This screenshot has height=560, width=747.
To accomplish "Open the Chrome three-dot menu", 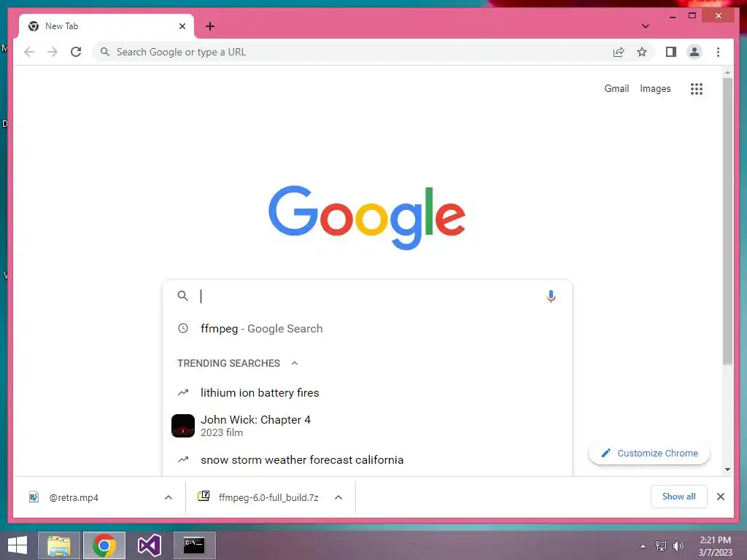I will 718,52.
